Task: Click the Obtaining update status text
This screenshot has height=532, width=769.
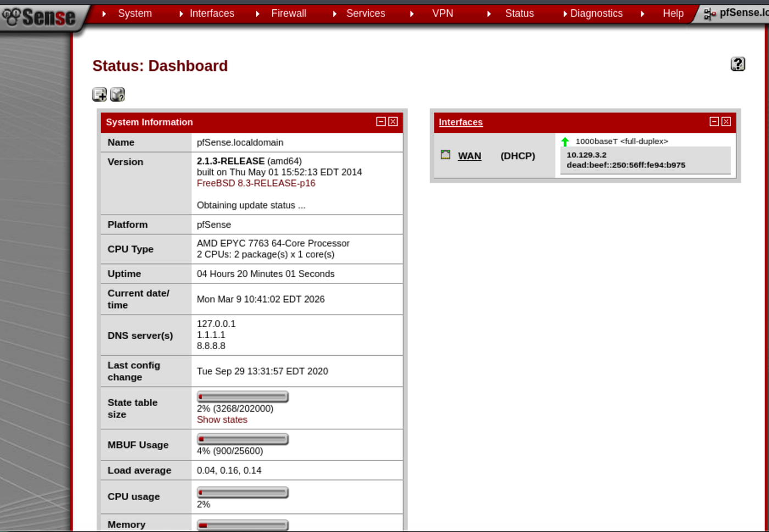Action: click(251, 205)
